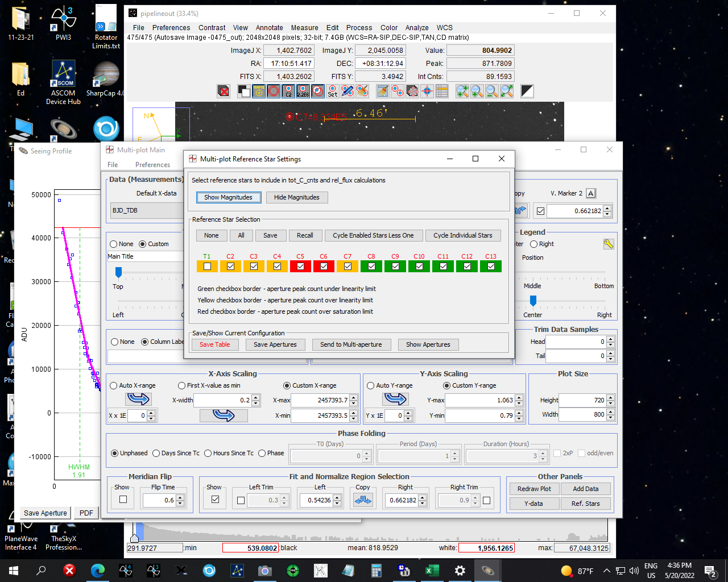Click the zoom out magnifier icon
The image size is (728, 582).
click(x=492, y=91)
